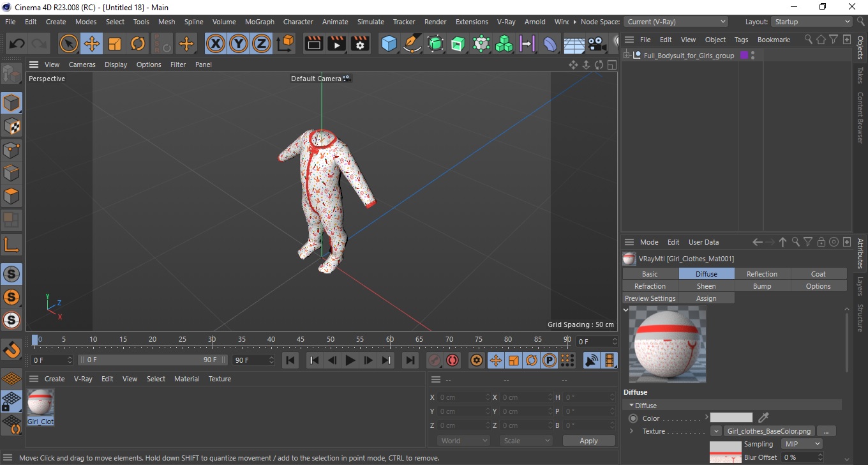Screen dimensions: 868x465
Task: Open viewport Cameras menu
Action: 82,65
